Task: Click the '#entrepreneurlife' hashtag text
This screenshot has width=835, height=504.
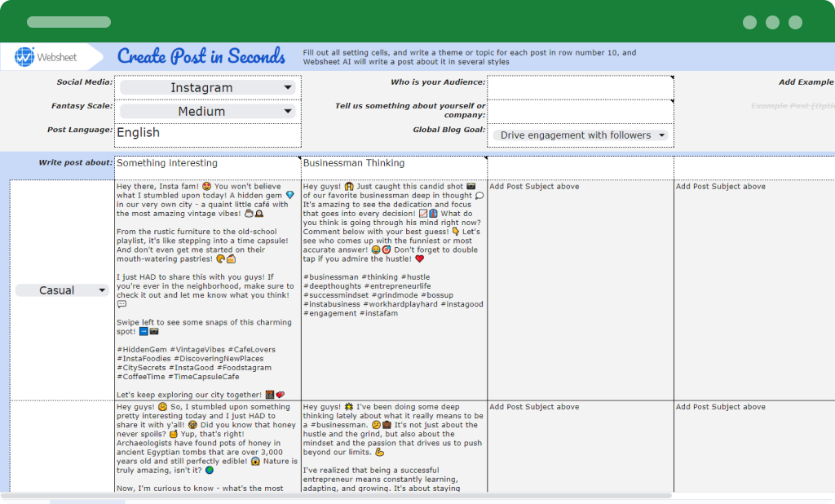Action: click(397, 286)
